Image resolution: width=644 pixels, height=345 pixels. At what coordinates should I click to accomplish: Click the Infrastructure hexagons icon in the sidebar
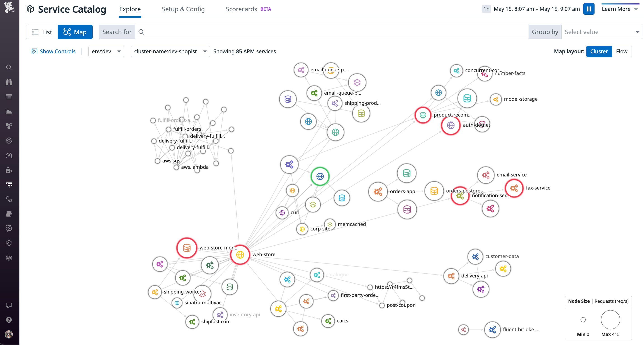point(9,126)
